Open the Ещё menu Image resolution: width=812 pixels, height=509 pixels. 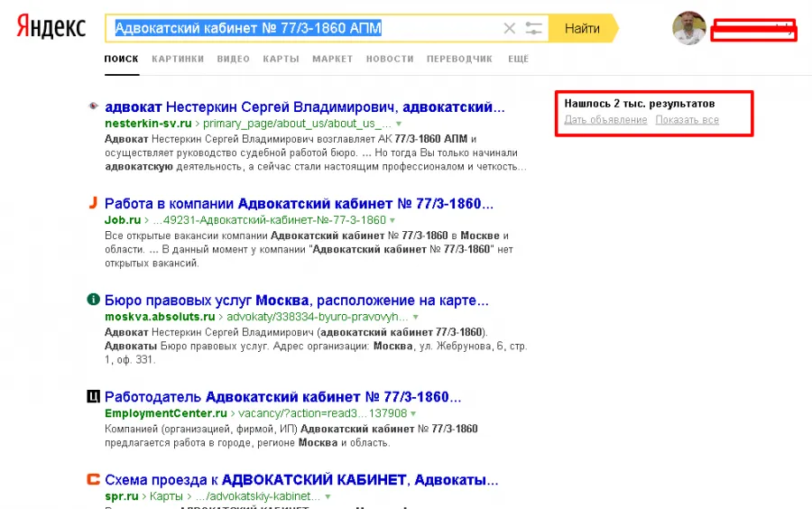pyautogui.click(x=519, y=59)
